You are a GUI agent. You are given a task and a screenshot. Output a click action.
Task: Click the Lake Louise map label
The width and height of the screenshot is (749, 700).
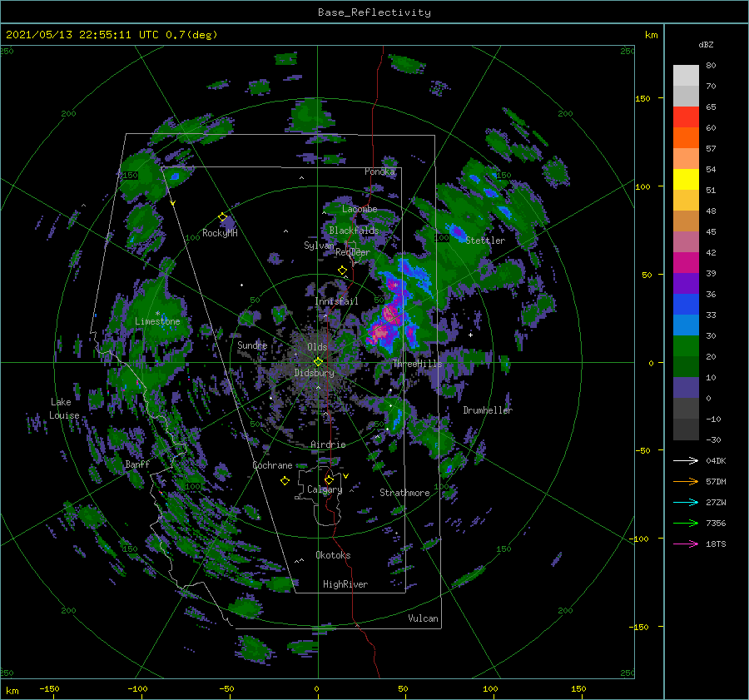pyautogui.click(x=64, y=409)
